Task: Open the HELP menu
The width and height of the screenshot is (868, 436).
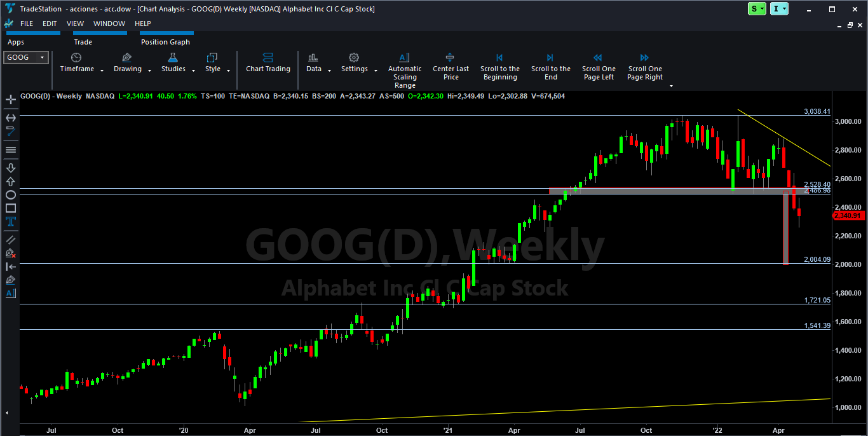Action: click(x=143, y=24)
